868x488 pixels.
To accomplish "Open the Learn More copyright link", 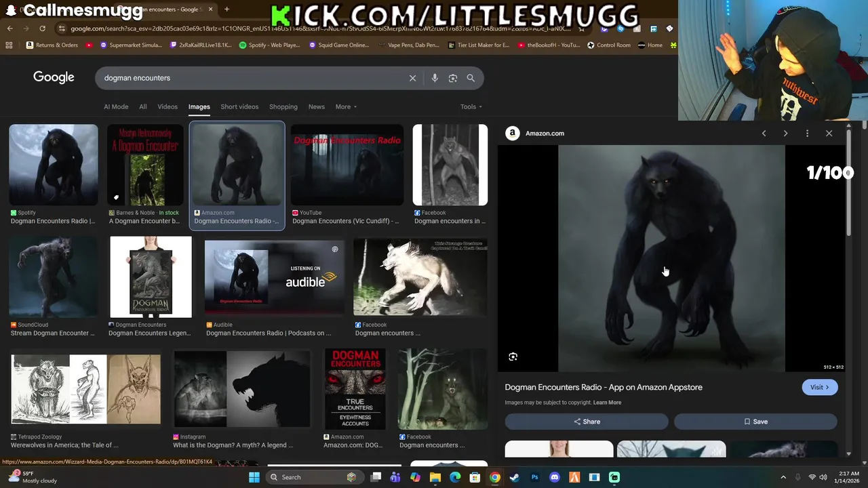I will pos(607,403).
